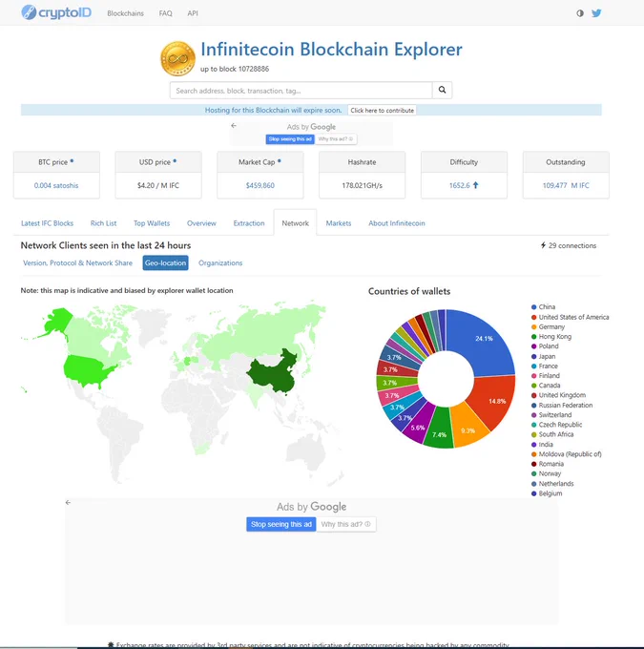Click 'Click here to contribute' button
This screenshot has height=649, width=644.
coord(382,111)
